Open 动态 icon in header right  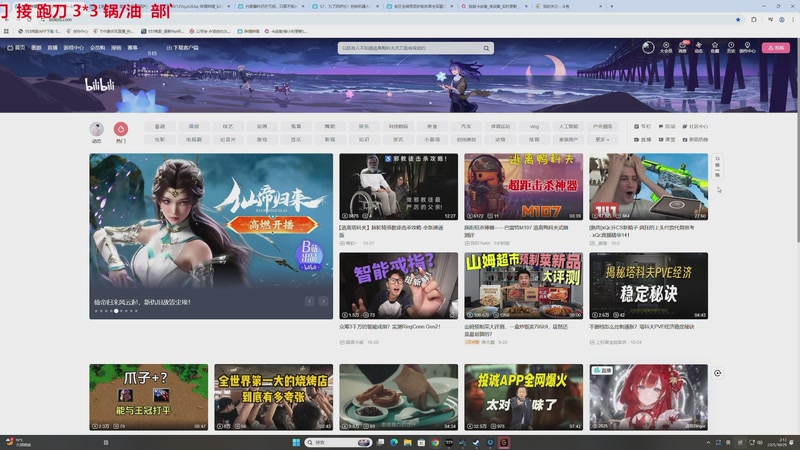tap(698, 47)
